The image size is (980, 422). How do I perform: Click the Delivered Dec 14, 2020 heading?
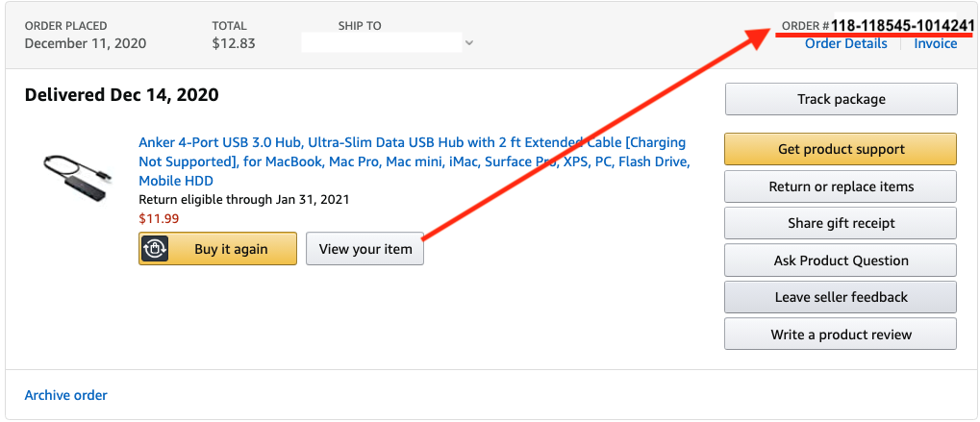click(121, 95)
